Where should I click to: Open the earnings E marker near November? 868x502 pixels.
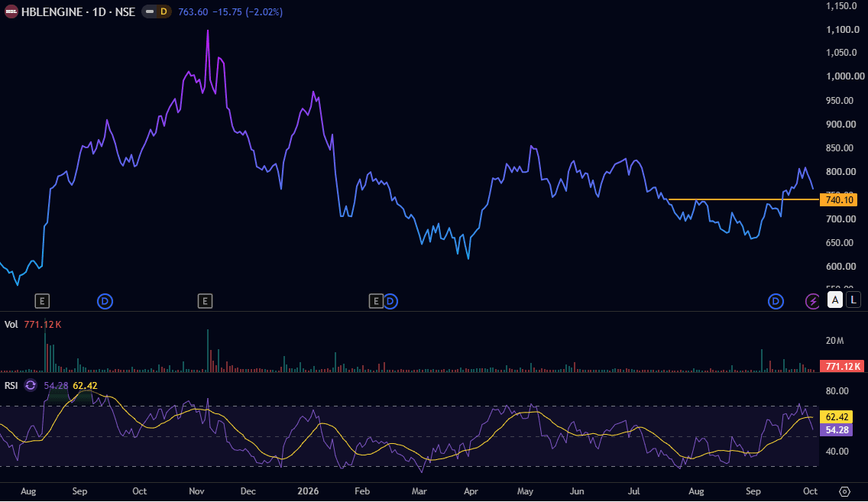(205, 301)
